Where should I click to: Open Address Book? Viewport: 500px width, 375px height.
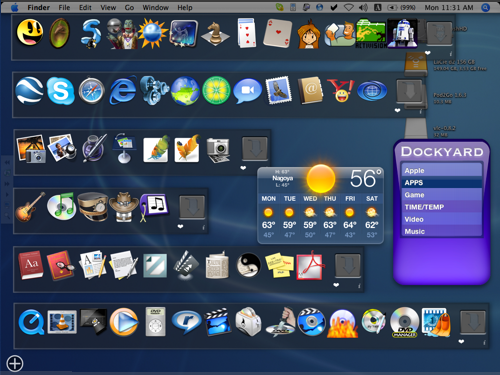pyautogui.click(x=310, y=91)
